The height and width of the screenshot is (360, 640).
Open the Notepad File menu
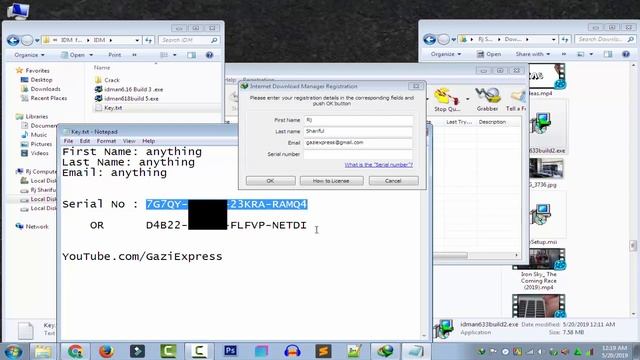(69, 141)
